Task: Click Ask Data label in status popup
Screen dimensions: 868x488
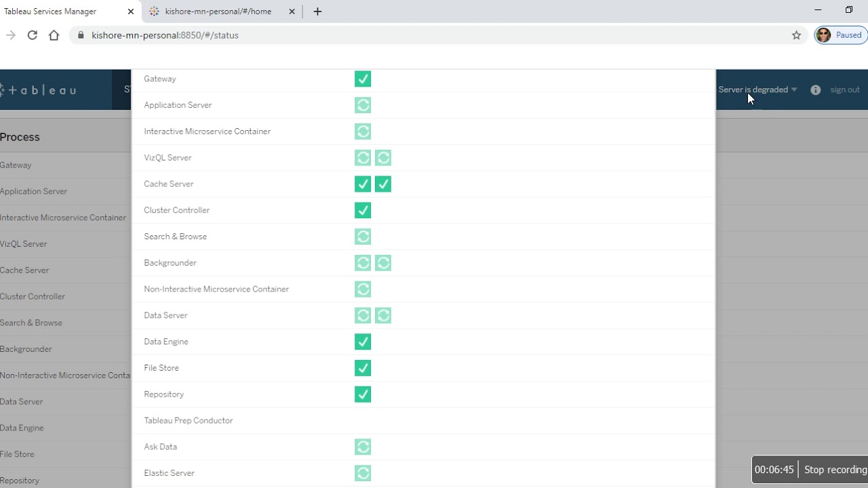Action: coord(161,447)
